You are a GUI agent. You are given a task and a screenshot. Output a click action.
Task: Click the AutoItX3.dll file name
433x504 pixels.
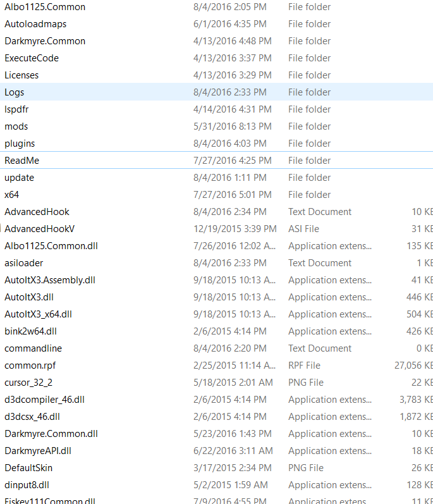(29, 297)
